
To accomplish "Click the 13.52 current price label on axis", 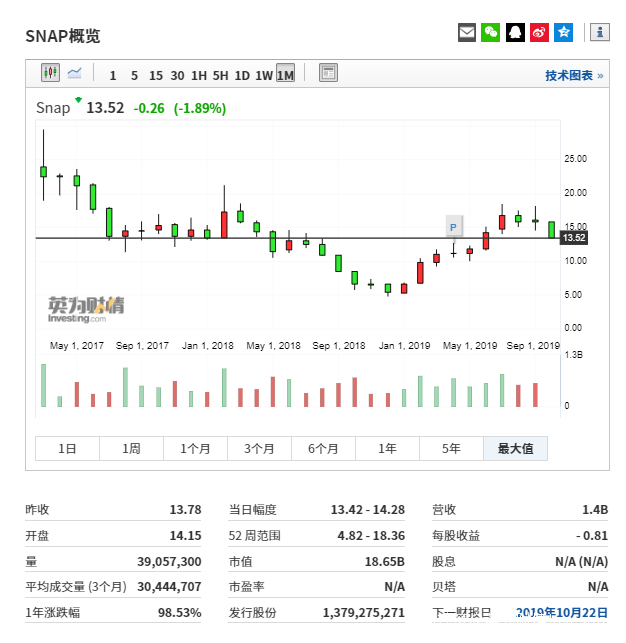I will tap(574, 237).
